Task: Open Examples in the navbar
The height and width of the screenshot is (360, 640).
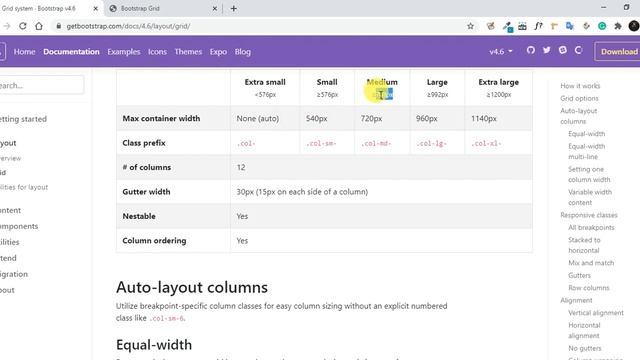Action: click(124, 52)
